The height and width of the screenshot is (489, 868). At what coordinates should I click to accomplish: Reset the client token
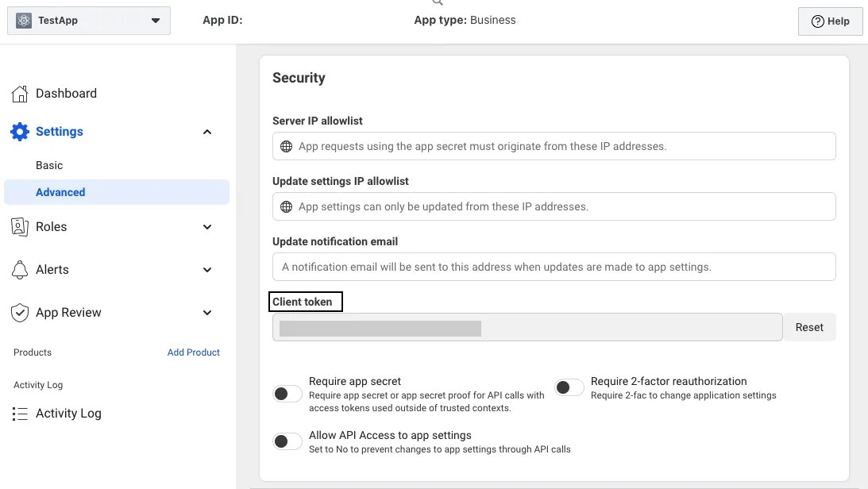(x=809, y=326)
